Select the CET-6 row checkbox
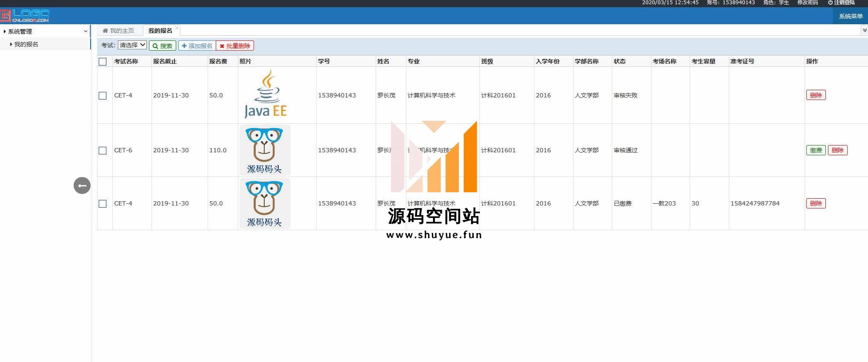 click(103, 150)
